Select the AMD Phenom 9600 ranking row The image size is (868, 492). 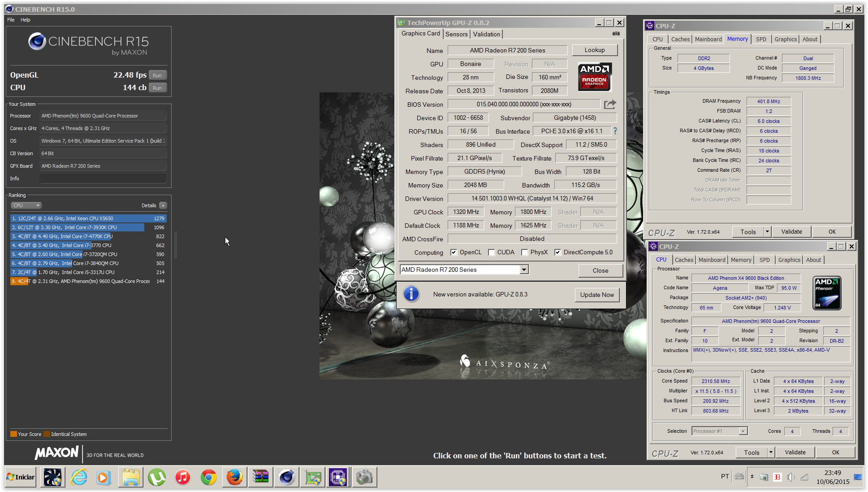click(88, 281)
